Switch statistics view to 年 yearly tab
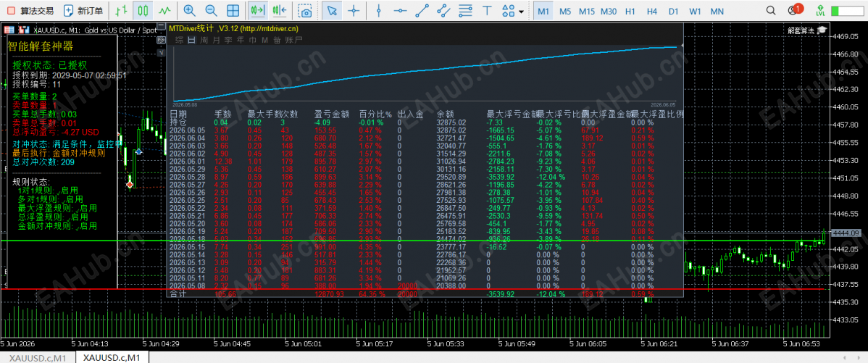This screenshot has height=363, width=868. (241, 40)
